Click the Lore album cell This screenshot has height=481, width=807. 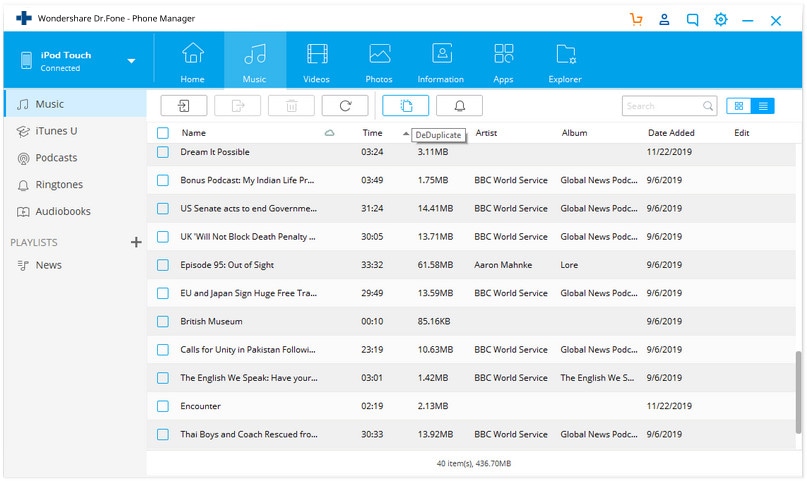pyautogui.click(x=569, y=265)
